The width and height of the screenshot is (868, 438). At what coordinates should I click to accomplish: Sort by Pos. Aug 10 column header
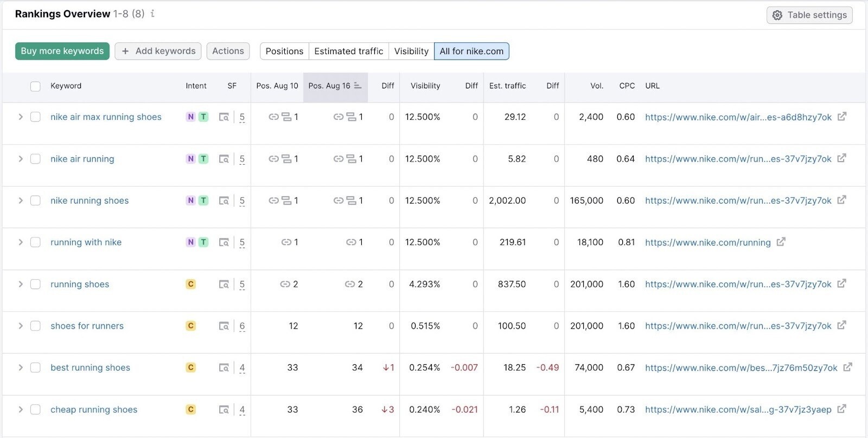pos(277,86)
